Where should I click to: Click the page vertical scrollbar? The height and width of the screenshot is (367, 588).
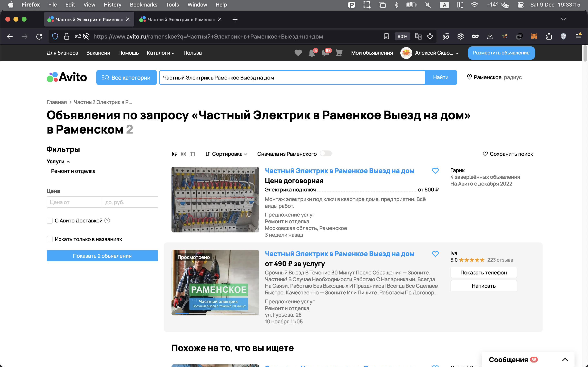pos(585,53)
